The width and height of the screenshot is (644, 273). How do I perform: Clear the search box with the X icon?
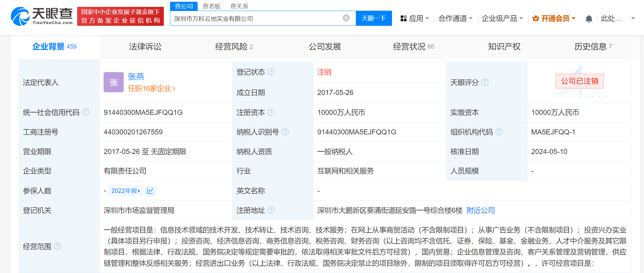[x=346, y=18]
